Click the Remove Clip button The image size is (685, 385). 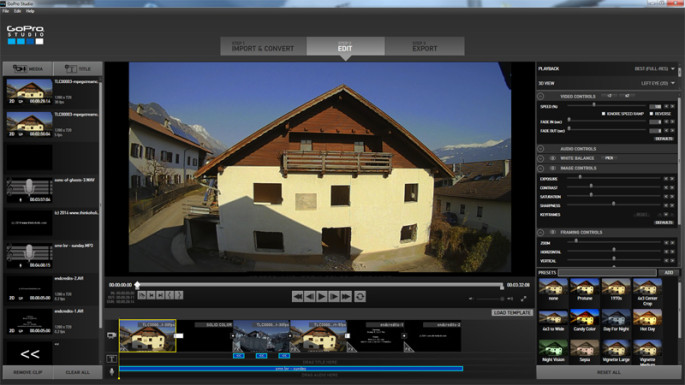pyautogui.click(x=28, y=372)
